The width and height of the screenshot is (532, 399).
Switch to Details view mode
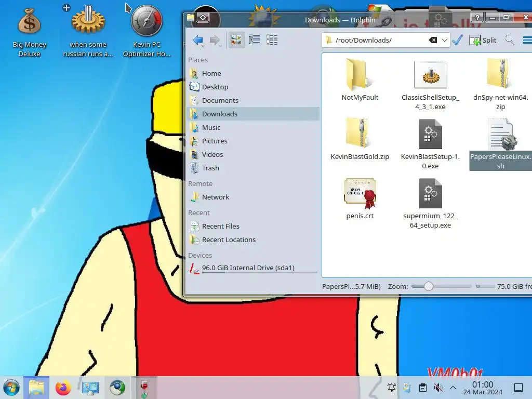tap(272, 40)
